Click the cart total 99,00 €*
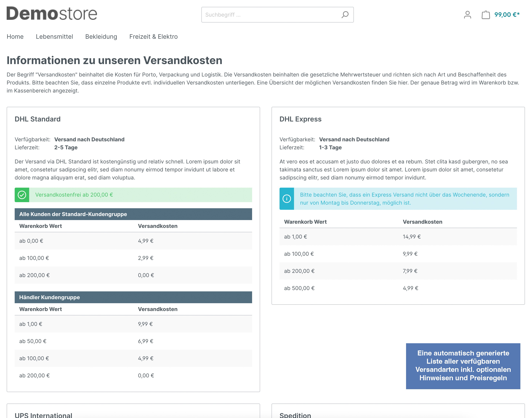 click(x=507, y=15)
